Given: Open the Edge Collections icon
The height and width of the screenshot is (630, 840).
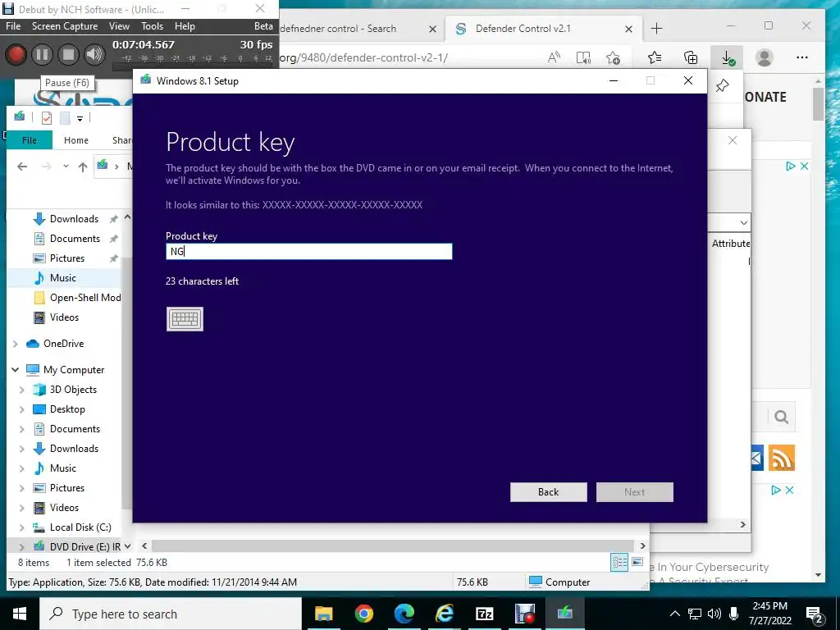Looking at the screenshot, I should point(691,57).
